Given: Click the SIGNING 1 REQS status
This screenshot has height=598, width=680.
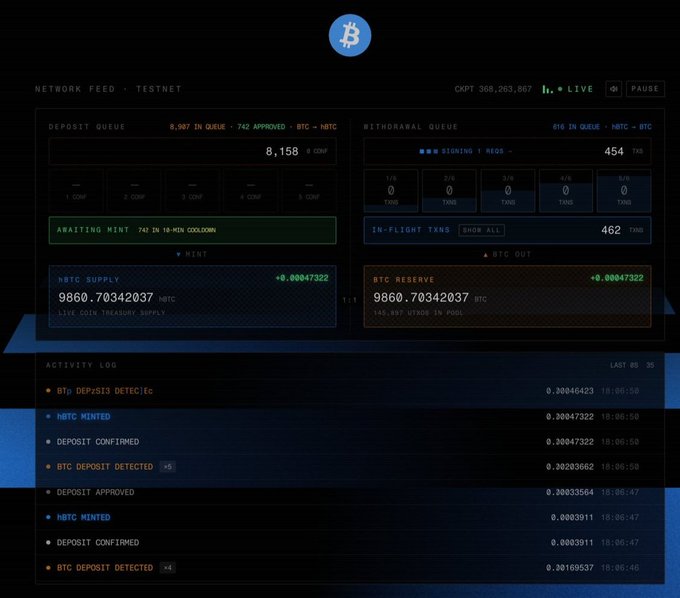Looking at the screenshot, I should (466, 151).
